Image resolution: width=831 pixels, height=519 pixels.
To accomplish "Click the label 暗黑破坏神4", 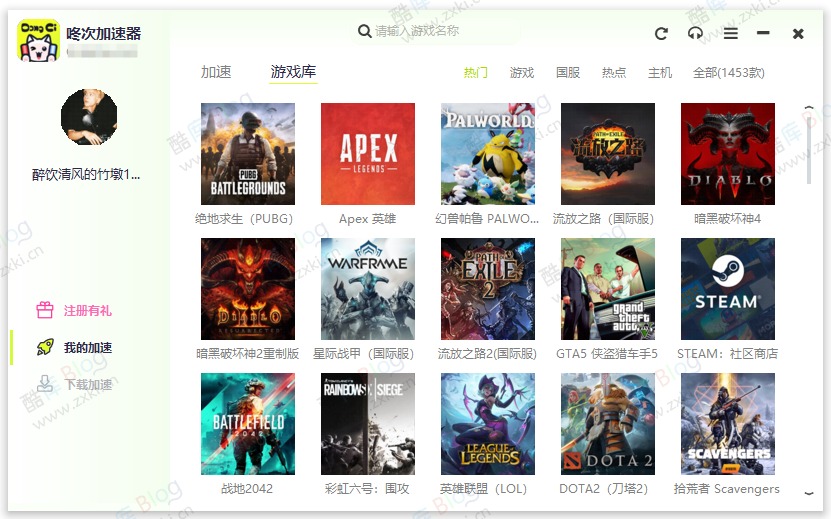I will [728, 219].
